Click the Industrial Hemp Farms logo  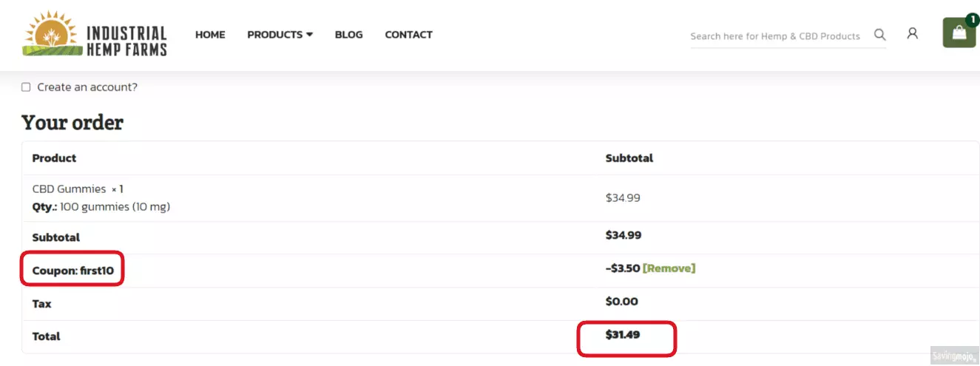(95, 34)
